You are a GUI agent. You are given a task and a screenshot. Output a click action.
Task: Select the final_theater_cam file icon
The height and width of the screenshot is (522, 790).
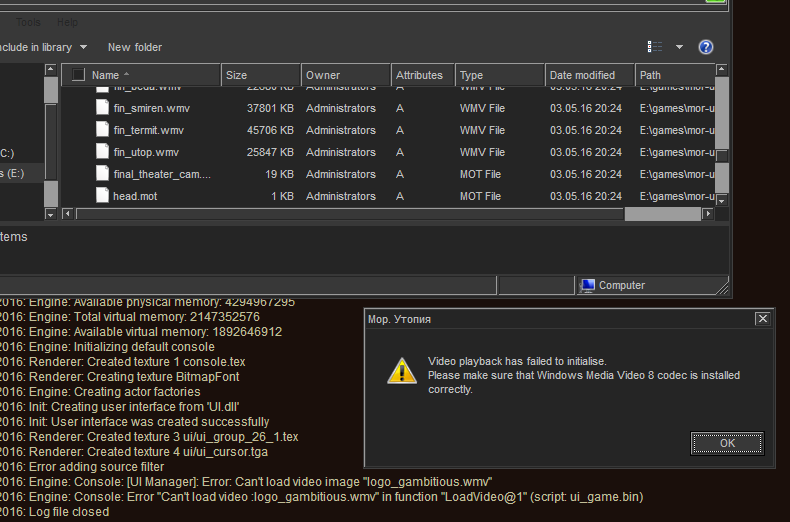pos(102,174)
